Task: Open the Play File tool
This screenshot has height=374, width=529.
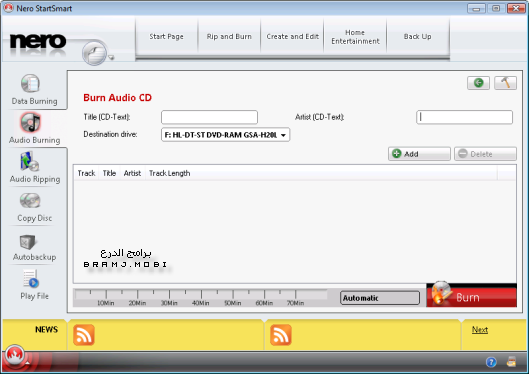Action: pyautogui.click(x=34, y=285)
